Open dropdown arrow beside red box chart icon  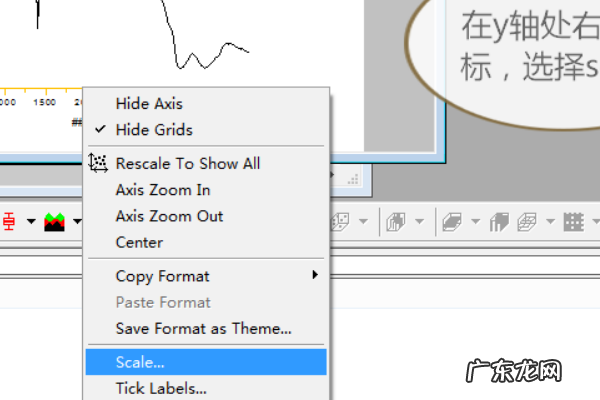click(x=30, y=221)
